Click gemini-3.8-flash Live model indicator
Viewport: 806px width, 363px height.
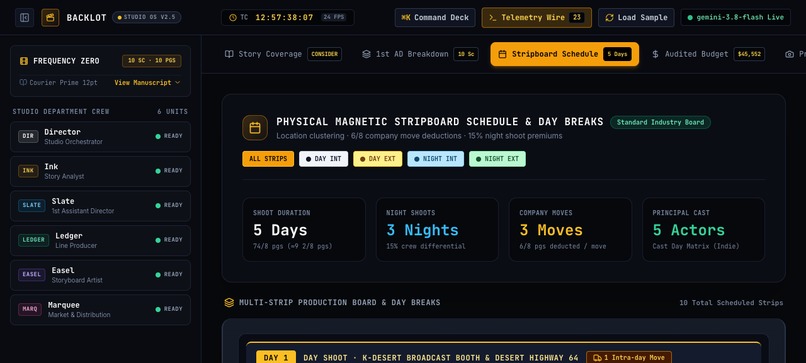pos(736,17)
